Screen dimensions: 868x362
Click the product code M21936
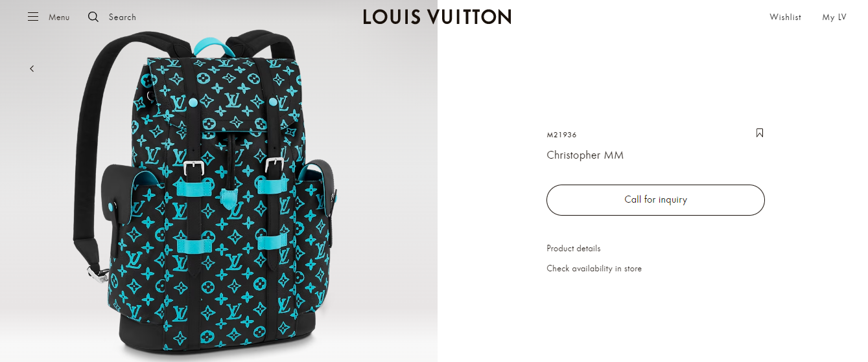click(x=561, y=135)
